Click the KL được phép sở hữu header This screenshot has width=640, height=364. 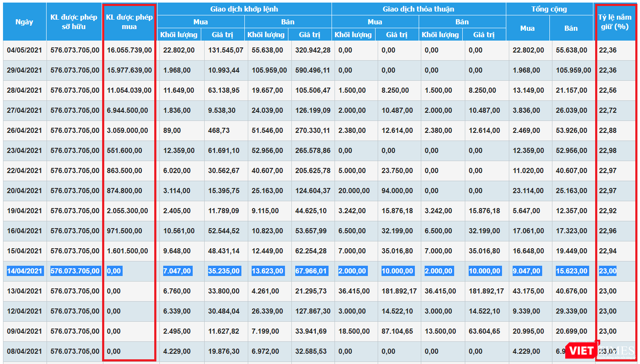pyautogui.click(x=74, y=22)
